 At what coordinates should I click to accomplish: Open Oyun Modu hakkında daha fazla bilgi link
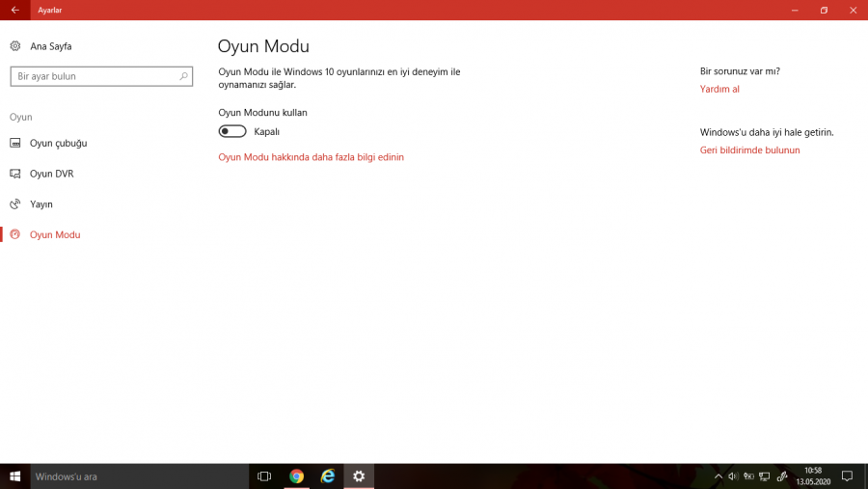pos(311,157)
